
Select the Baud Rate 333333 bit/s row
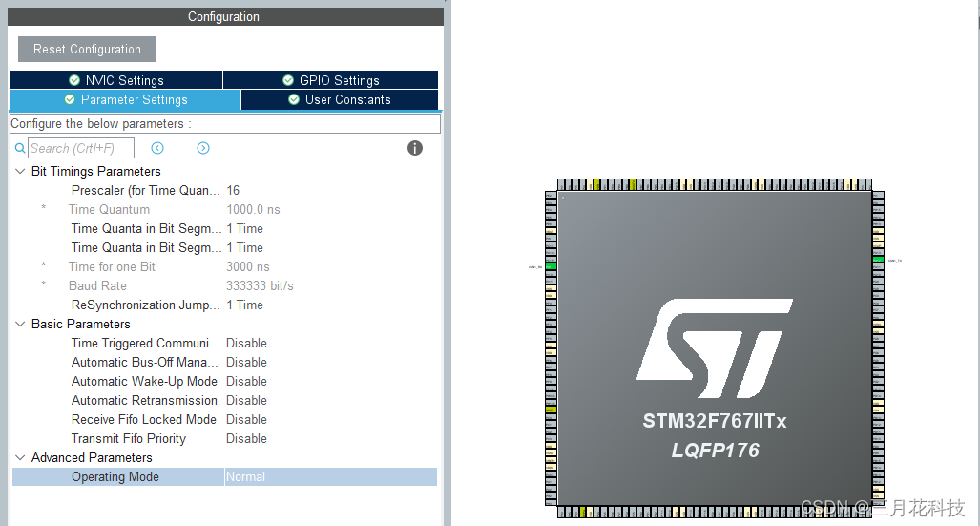pyautogui.click(x=225, y=285)
